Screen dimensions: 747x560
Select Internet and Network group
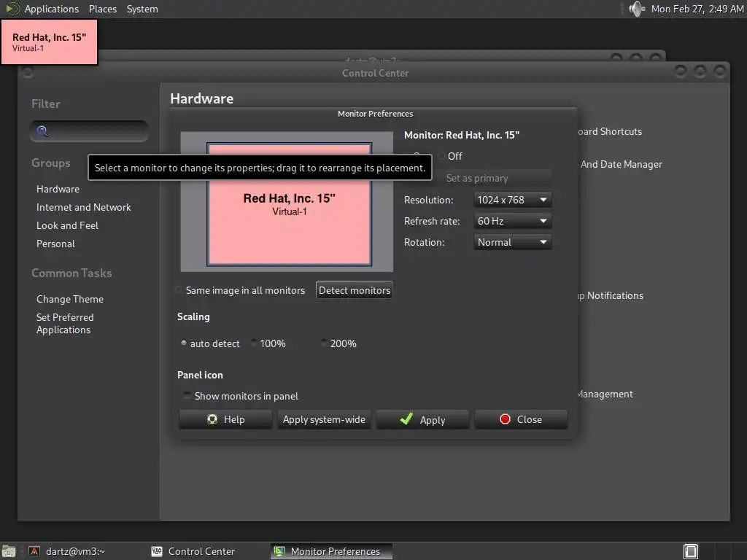click(x=83, y=207)
